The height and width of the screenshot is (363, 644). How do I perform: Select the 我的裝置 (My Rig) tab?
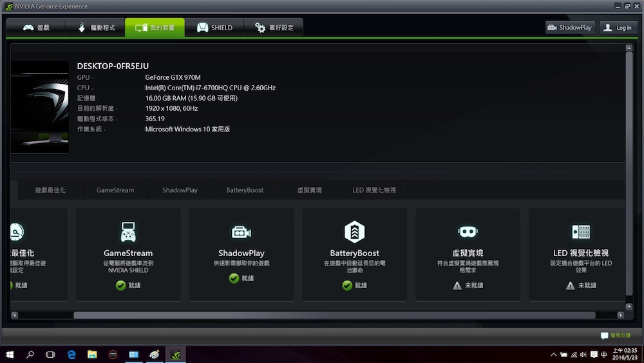point(155,28)
